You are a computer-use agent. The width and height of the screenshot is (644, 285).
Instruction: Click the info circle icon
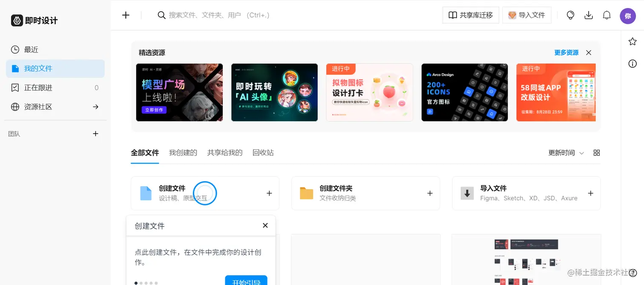pyautogui.click(x=632, y=64)
